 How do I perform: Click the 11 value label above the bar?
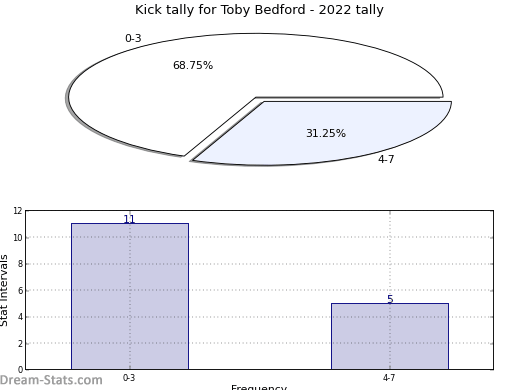pos(129,219)
